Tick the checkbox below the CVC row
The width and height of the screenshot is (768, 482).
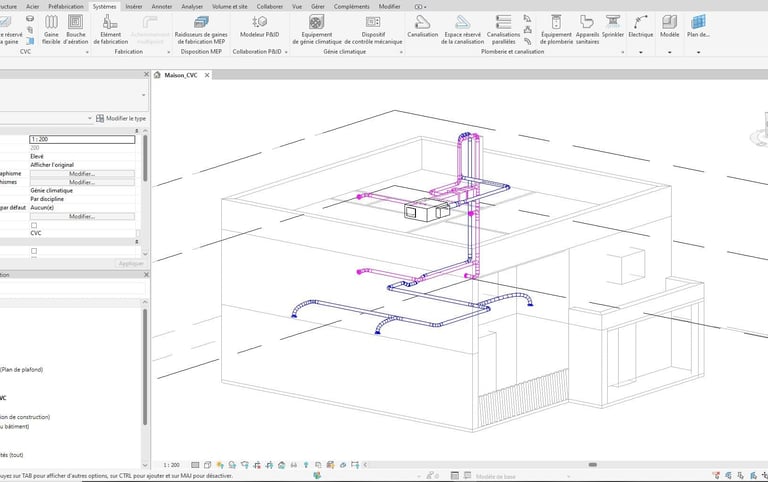[34, 251]
